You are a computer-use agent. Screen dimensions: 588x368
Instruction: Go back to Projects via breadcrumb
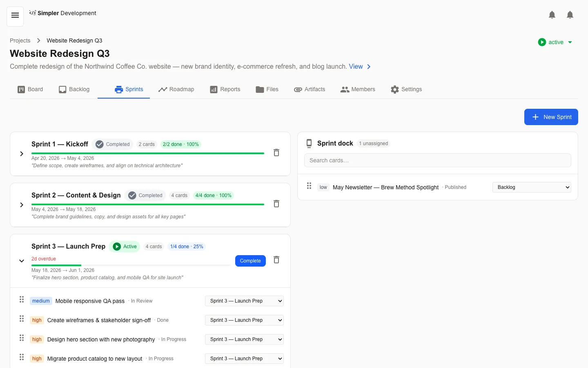pyautogui.click(x=20, y=40)
